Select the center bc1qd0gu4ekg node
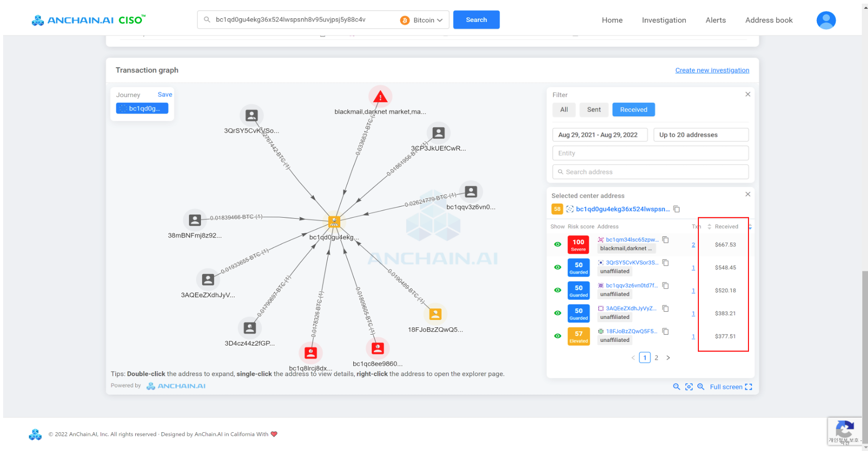 pos(334,221)
